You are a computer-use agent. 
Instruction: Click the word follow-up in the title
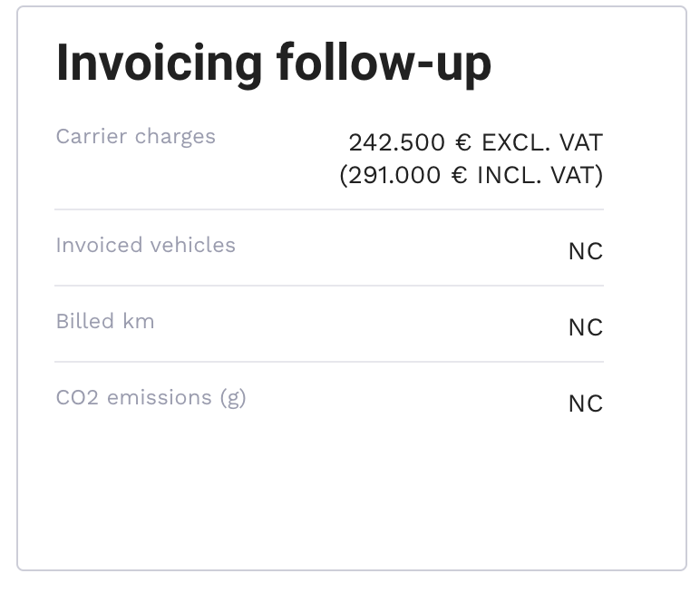pos(384,63)
